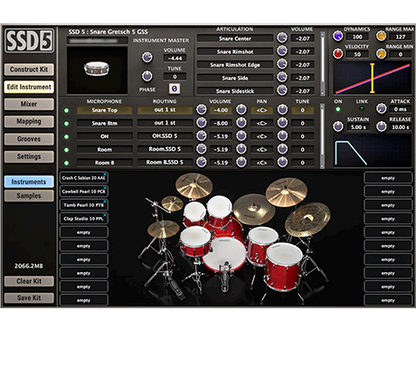The image size is (416, 376).
Task: Click the Snare Sidestick volume knob
Action: (x=282, y=90)
